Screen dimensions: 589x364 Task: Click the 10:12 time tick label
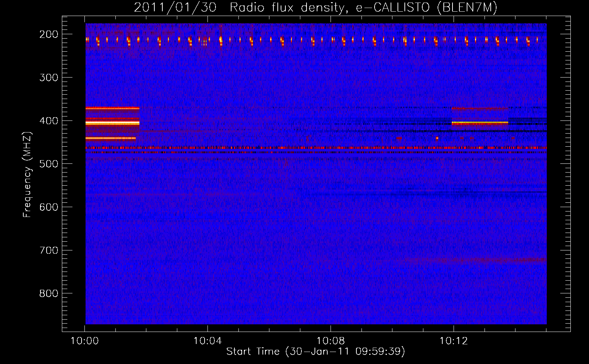click(x=454, y=341)
